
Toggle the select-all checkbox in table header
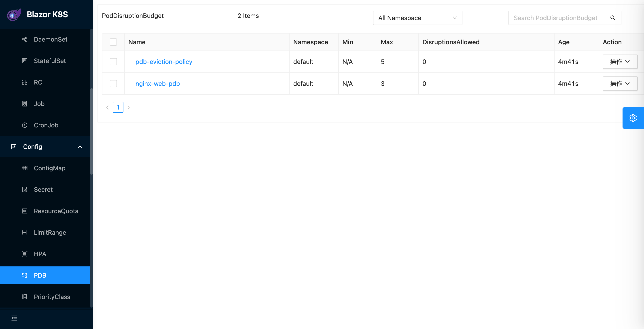coord(113,42)
